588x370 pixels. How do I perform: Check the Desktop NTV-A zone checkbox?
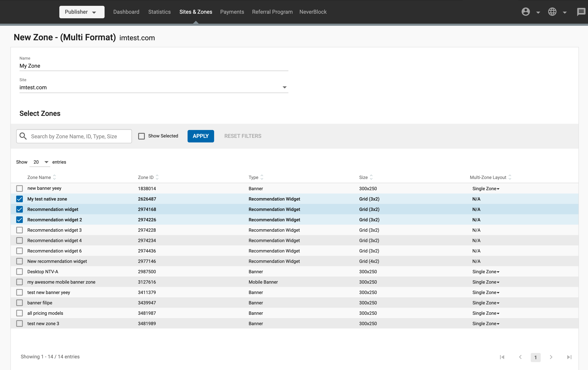[x=20, y=272]
